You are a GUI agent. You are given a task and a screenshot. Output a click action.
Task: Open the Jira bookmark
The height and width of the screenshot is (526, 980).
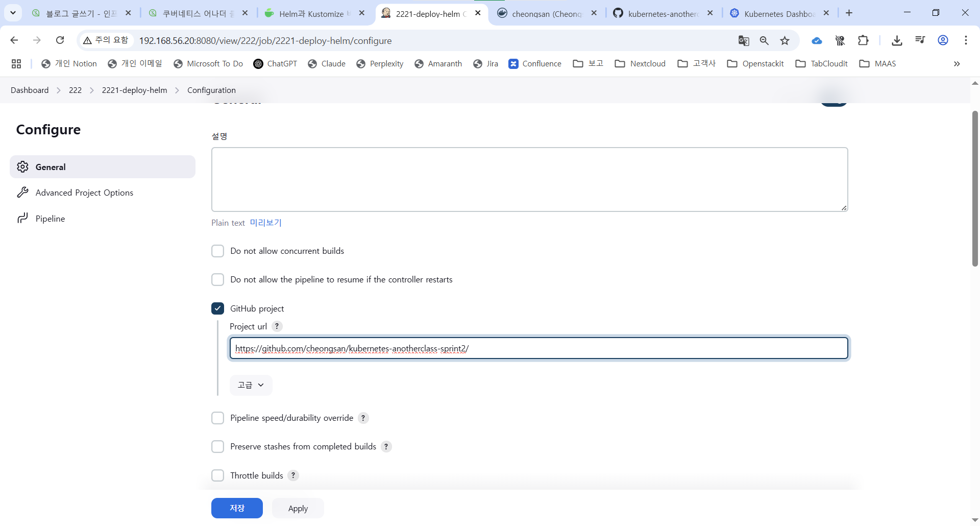click(x=485, y=64)
